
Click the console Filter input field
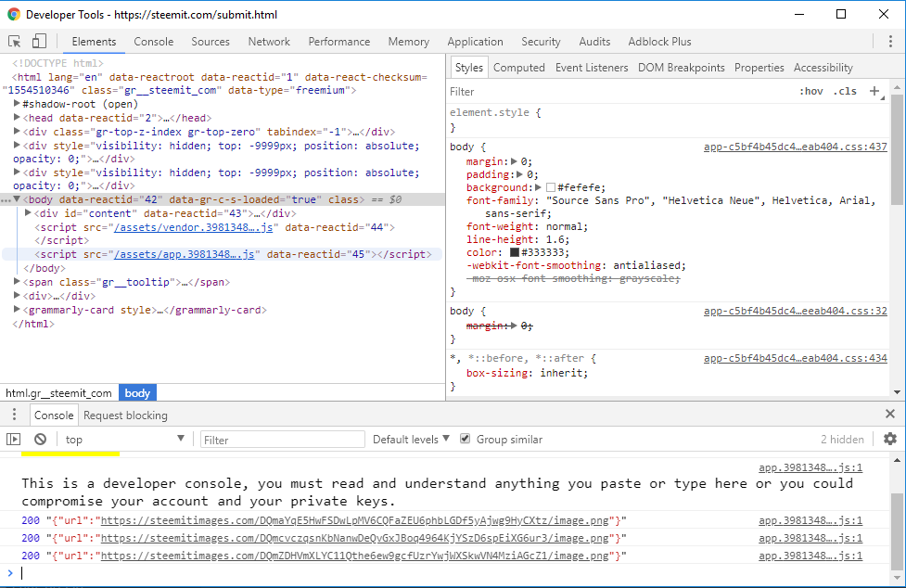tap(283, 440)
